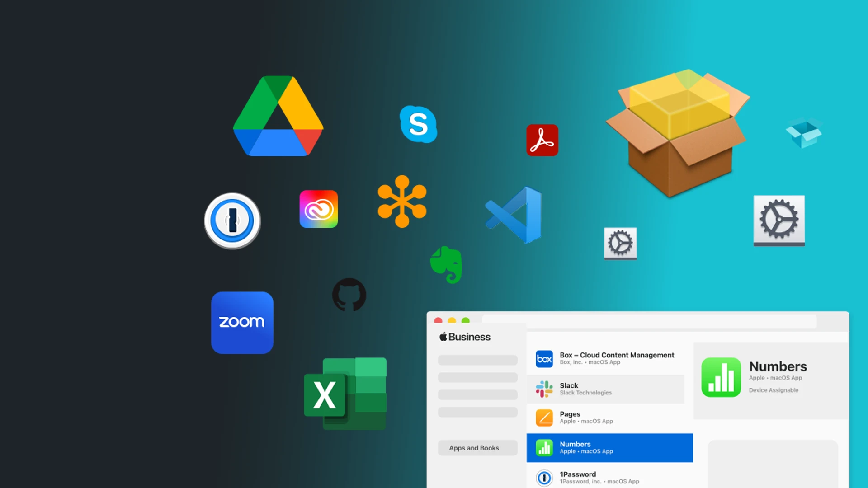
Task: Select the Visual Studio Code icon
Action: coord(514,215)
